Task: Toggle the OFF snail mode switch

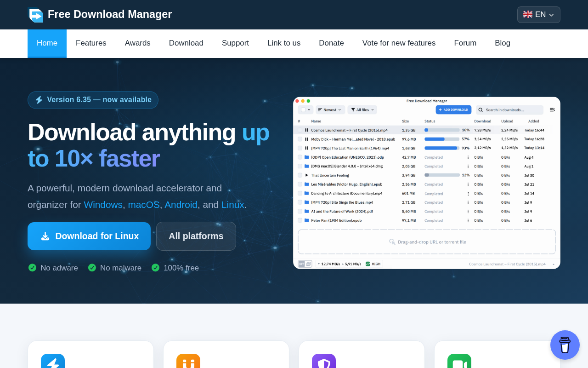Action: (x=305, y=264)
